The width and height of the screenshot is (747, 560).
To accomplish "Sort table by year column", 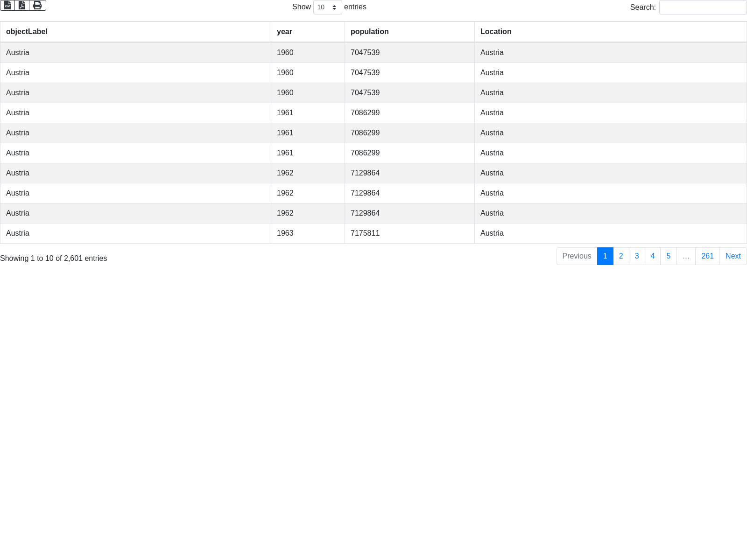I will [284, 32].
